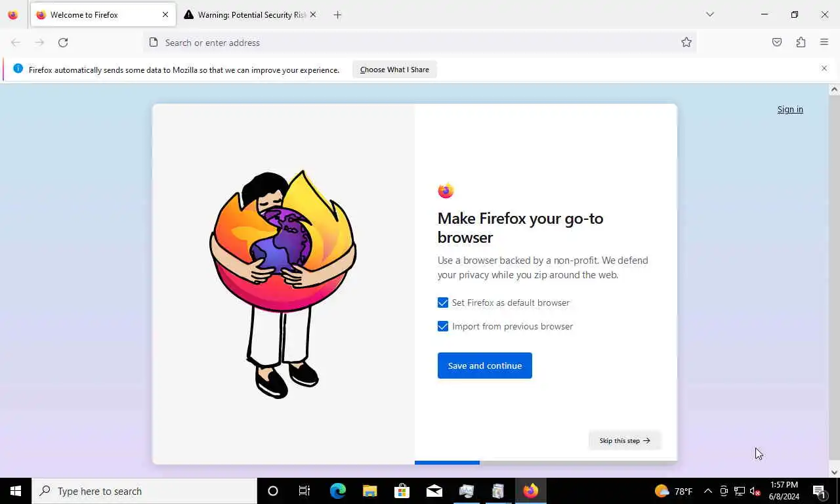
Task: Focus the Search or enter address bar
Action: click(x=420, y=43)
